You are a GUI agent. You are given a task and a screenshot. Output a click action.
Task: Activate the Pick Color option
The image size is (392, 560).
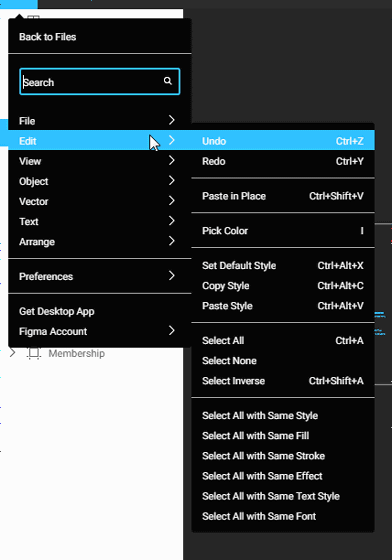(x=283, y=231)
